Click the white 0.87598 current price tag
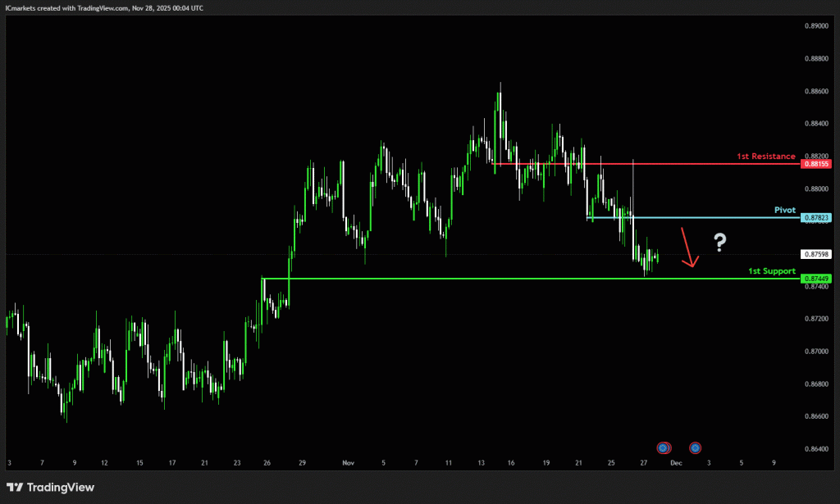Viewport: 840px width, 504px height. point(816,255)
